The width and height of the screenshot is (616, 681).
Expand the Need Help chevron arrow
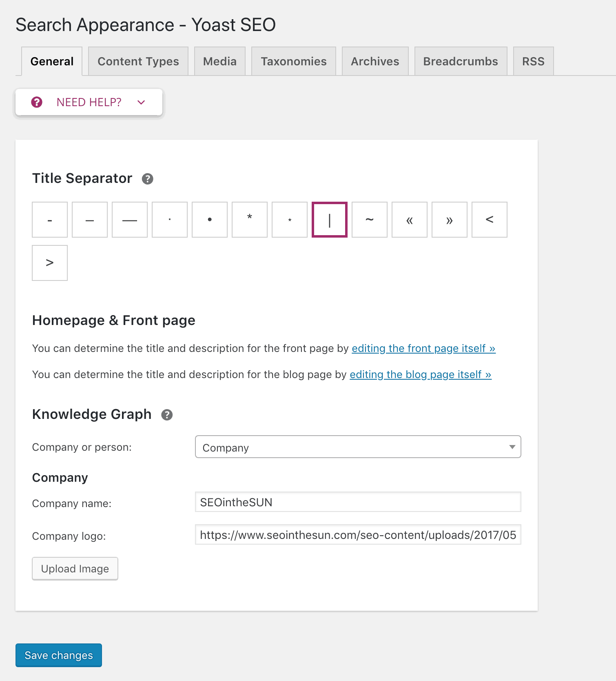coord(141,102)
